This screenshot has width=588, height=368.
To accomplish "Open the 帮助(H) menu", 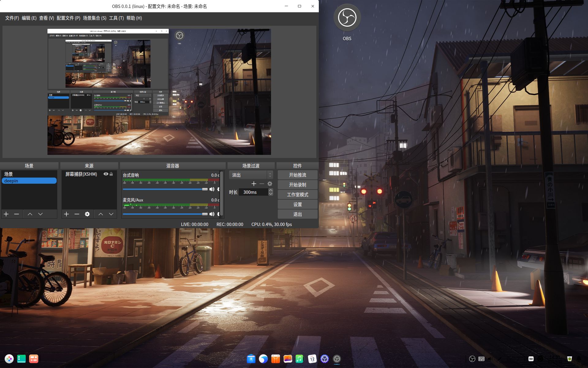I will click(x=134, y=18).
